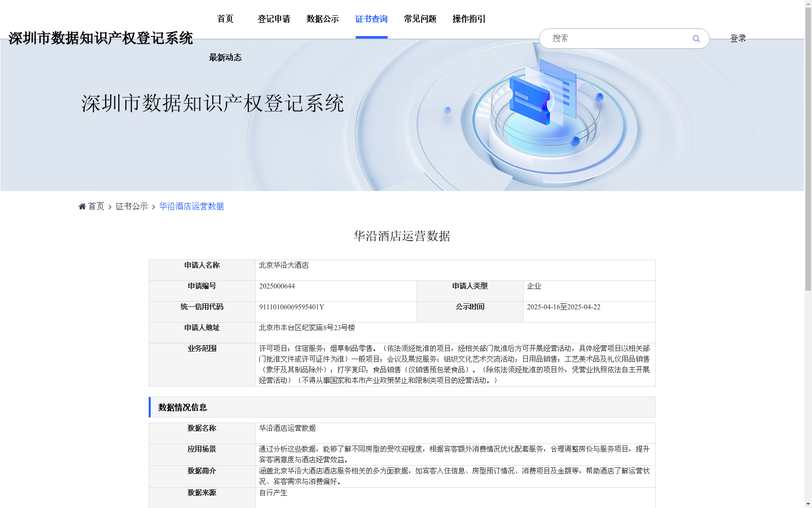Click the 数据简介 label cell
Viewport: 812px width, 508px height.
point(202,477)
